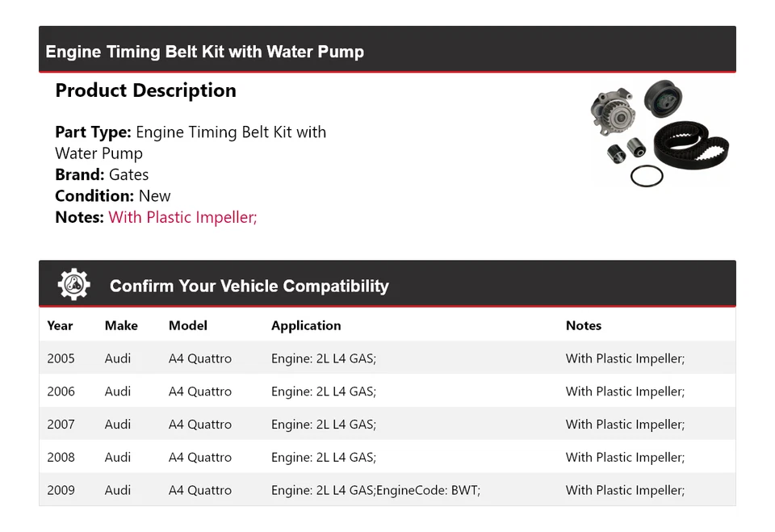Open the timing belt kit product image

(x=660, y=133)
